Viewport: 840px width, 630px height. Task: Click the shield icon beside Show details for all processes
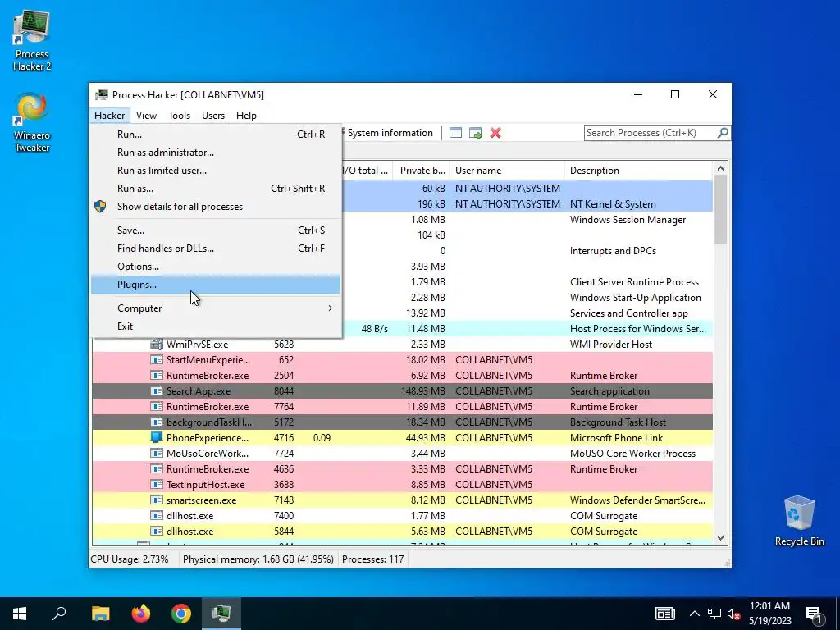(100, 206)
